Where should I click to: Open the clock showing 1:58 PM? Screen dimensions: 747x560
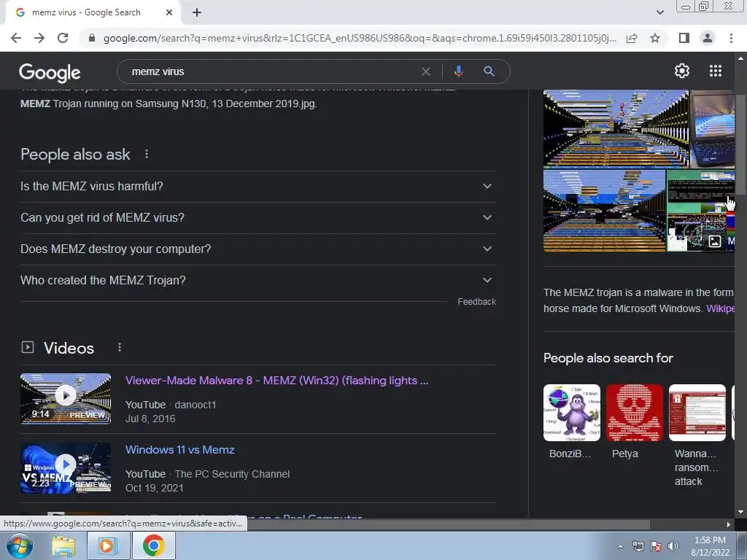[710, 546]
